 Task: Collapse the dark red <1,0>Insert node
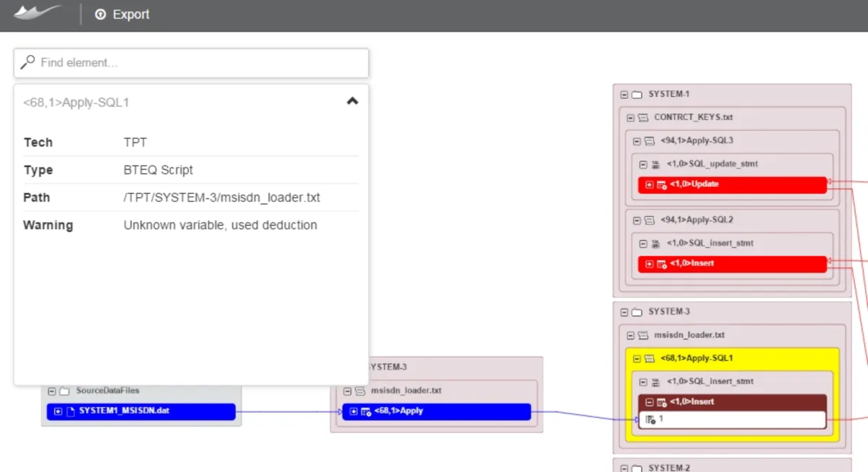point(650,402)
